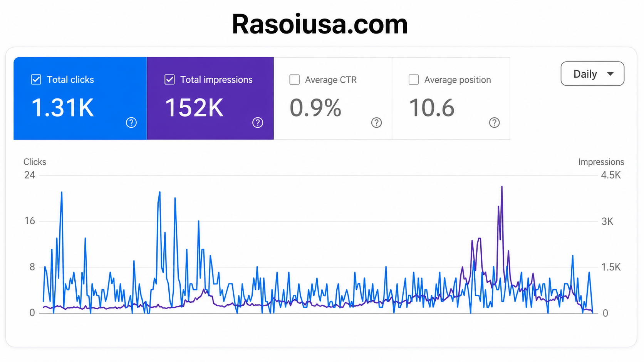Click the 3K impressions axis value
The width and height of the screenshot is (644, 362).
click(607, 221)
